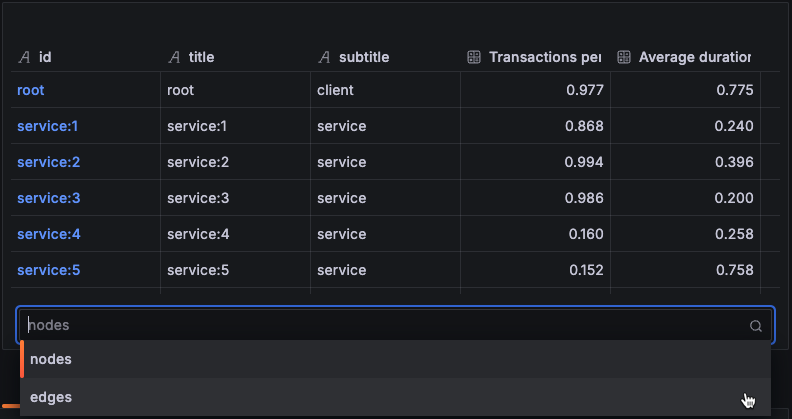Click the nodes frame selector input field
The height and width of the screenshot is (419, 792).
[x=380, y=325]
